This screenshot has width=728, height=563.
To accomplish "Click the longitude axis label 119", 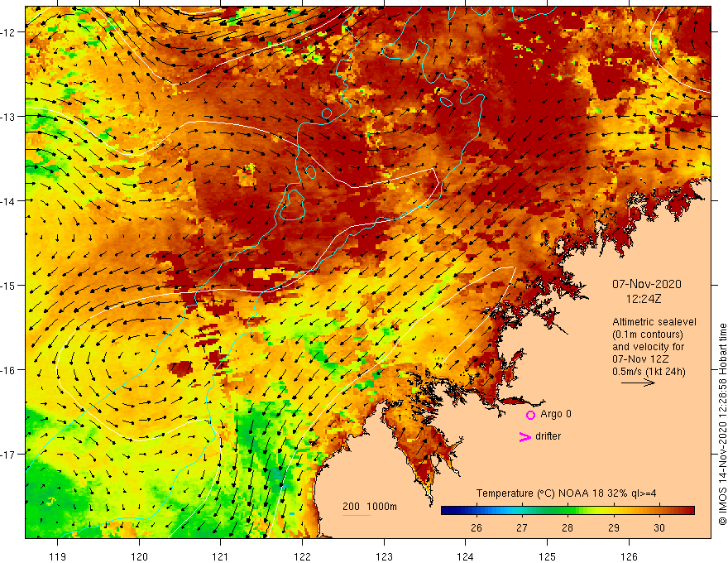I will coord(58,556).
